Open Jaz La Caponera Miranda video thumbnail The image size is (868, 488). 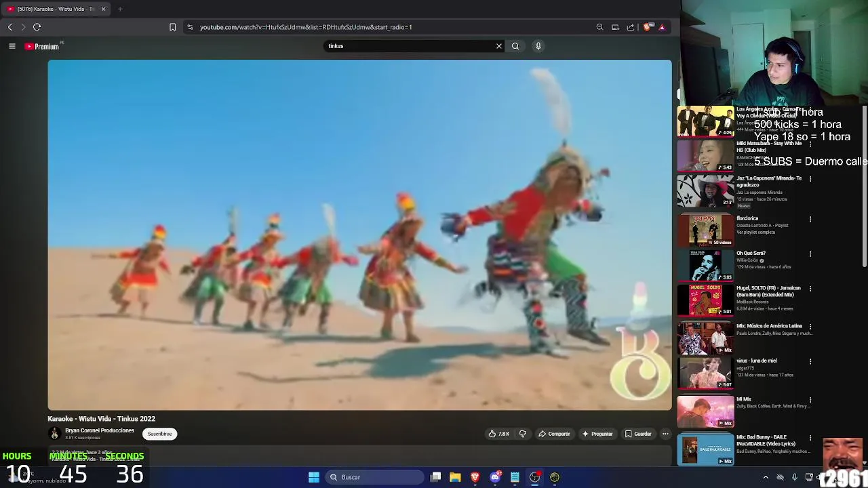(705, 190)
